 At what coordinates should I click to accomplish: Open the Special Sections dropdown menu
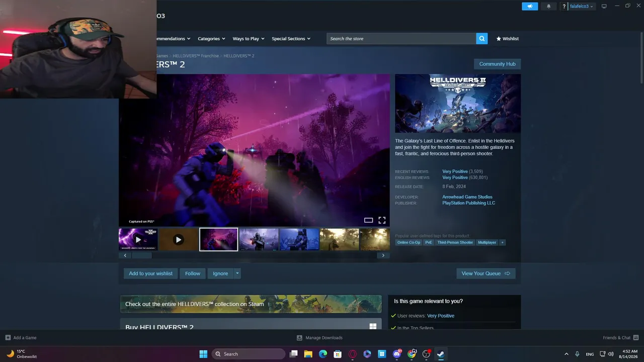click(291, 39)
